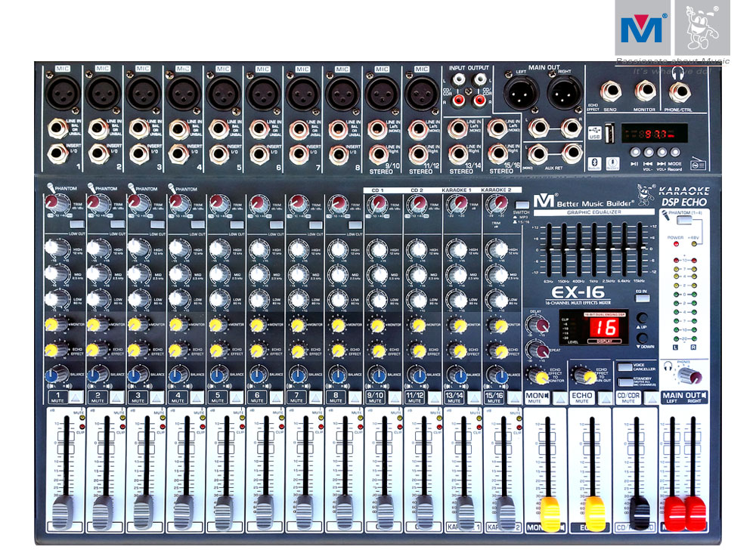Click the red PHONES level knob
756x553 pixels.
coord(689,375)
